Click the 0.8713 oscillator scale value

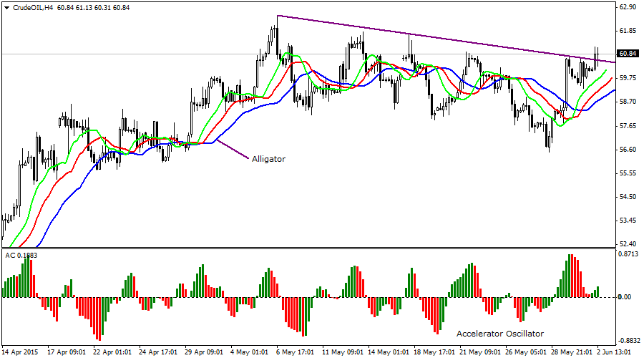pos(628,255)
